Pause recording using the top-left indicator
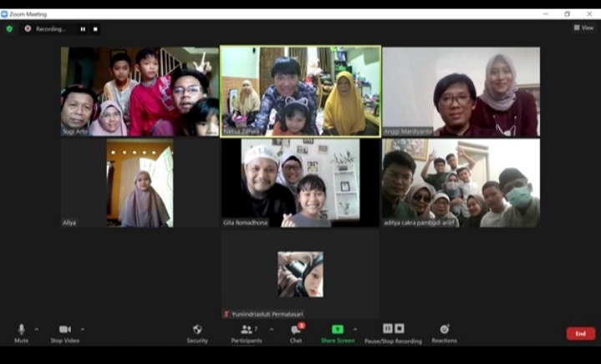Image resolution: width=601 pixels, height=364 pixels. [83, 28]
